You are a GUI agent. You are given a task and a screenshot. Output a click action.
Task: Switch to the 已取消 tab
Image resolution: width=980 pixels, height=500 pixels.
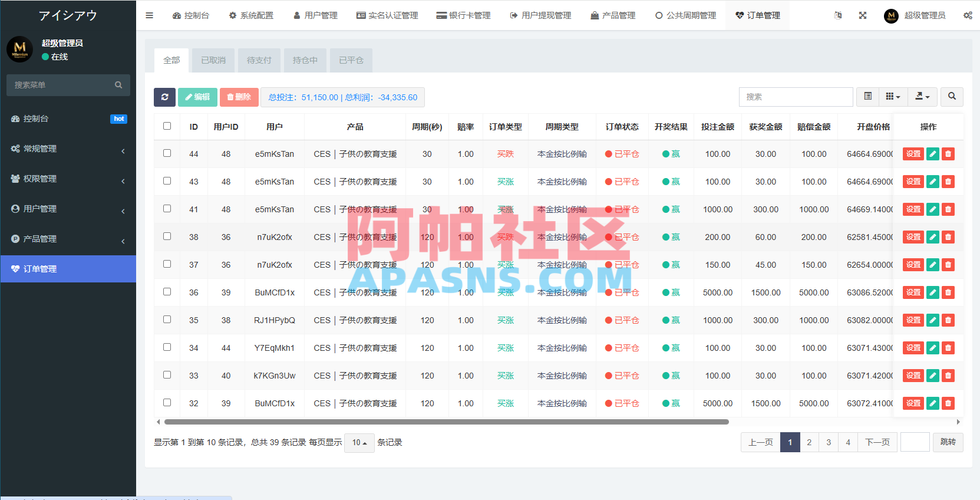pos(213,60)
